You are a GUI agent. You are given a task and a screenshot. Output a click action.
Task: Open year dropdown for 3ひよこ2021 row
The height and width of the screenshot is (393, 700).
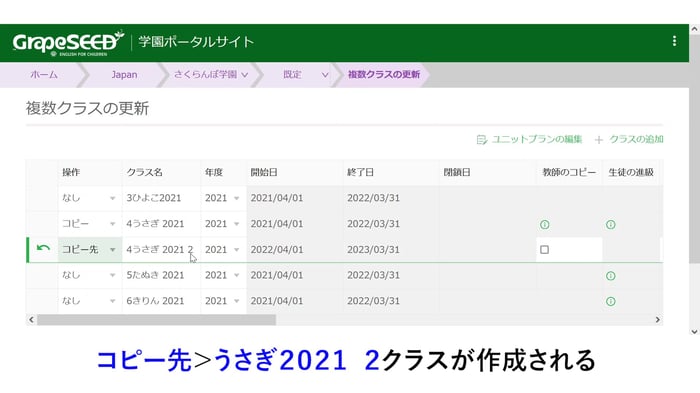tap(237, 198)
